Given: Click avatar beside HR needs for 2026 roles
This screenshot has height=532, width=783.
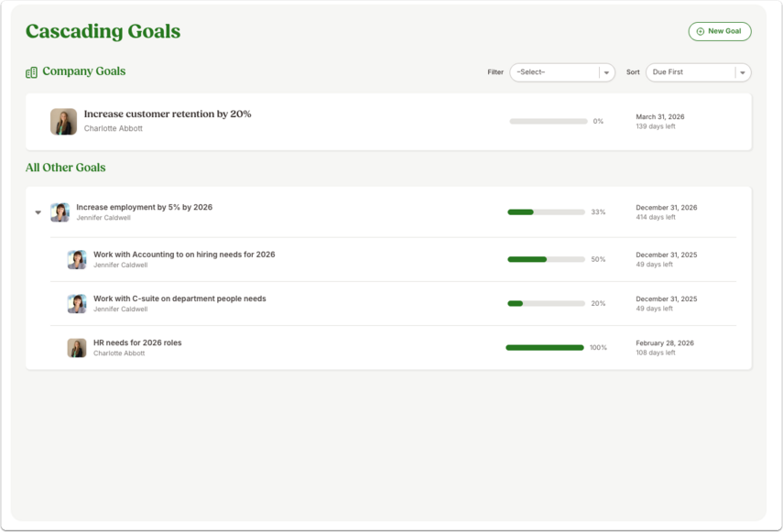Looking at the screenshot, I should 77,348.
